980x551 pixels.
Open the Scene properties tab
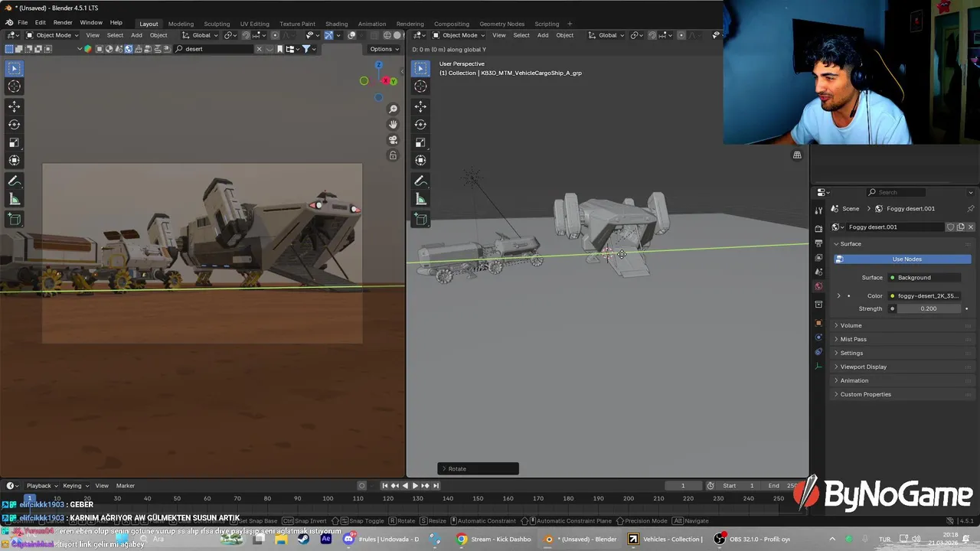coord(818,272)
